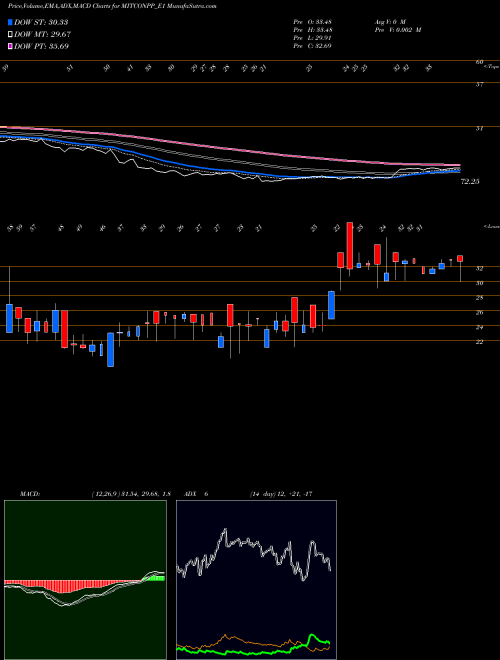This screenshot has width=500, height=660.
Task: Click the 24 price axis label
Action: (479, 327)
